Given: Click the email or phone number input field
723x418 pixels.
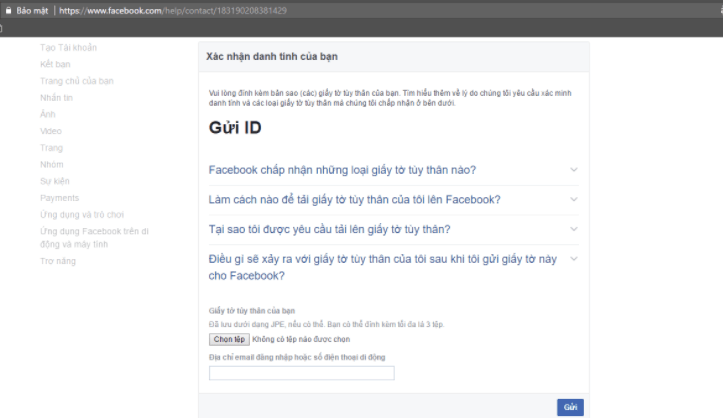Looking at the screenshot, I should click(302, 373).
